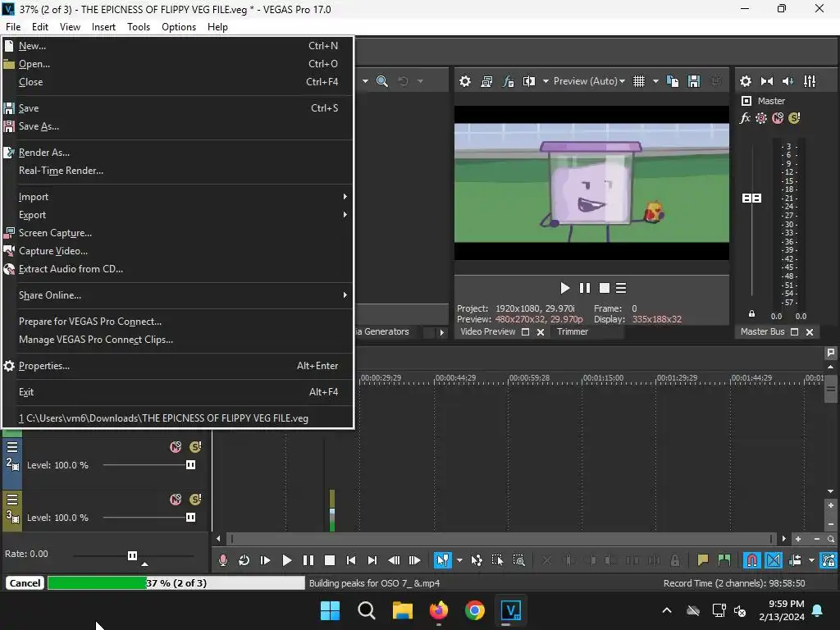Open Master FX chain button
This screenshot has height=630, width=840.
745,118
